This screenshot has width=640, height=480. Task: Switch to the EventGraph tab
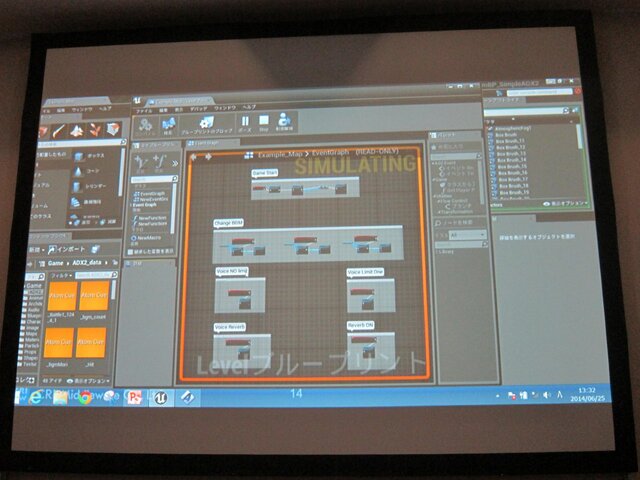pos(211,143)
